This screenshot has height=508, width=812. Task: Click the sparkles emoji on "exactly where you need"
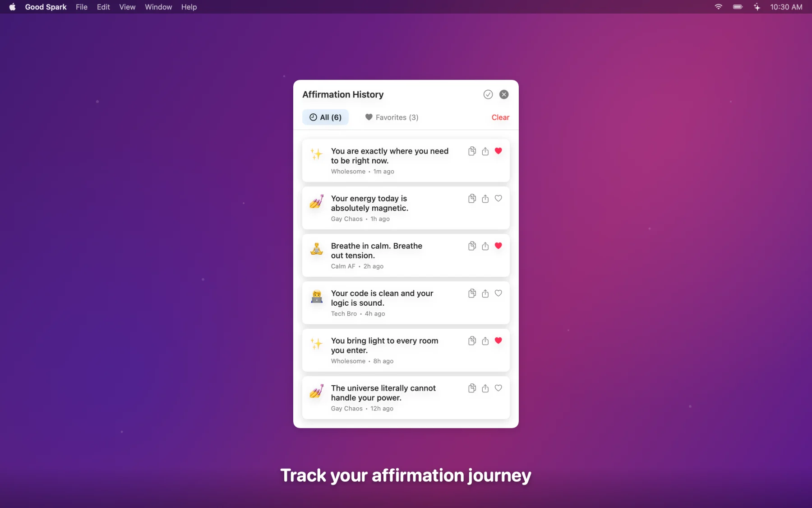coord(317,154)
